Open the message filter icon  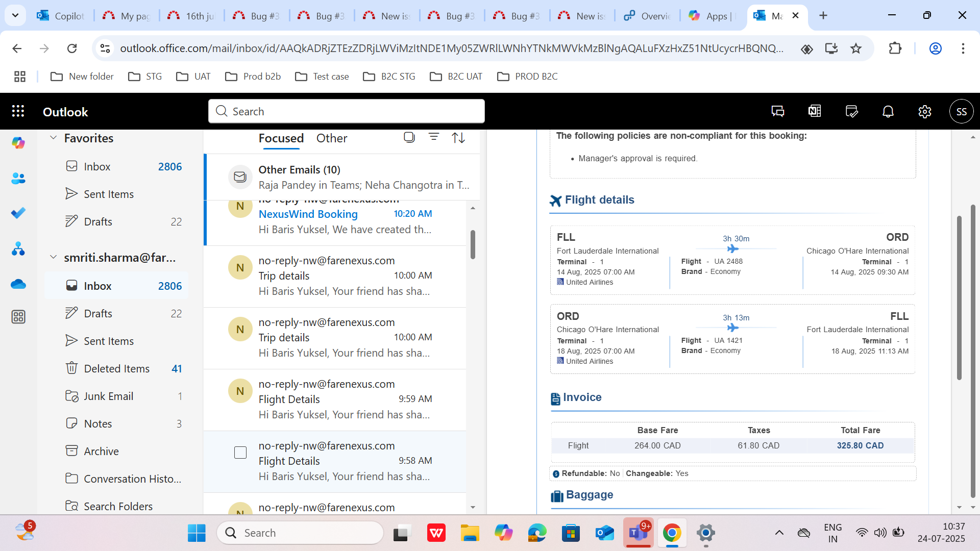[434, 137]
